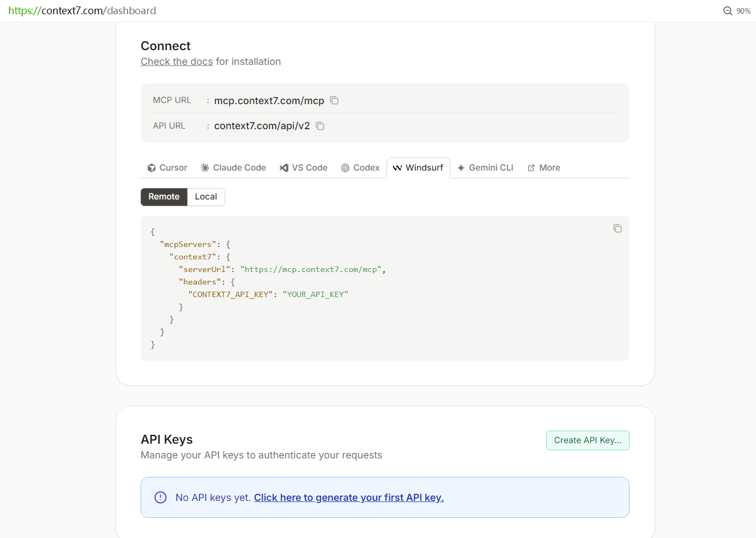Click the Claude Code starburst icon

point(205,168)
